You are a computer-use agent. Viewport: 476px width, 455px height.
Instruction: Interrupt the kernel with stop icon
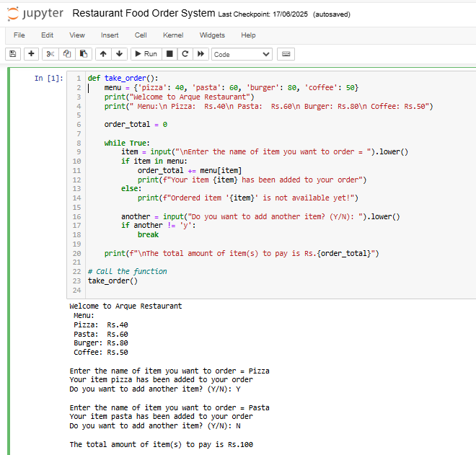coord(169,54)
